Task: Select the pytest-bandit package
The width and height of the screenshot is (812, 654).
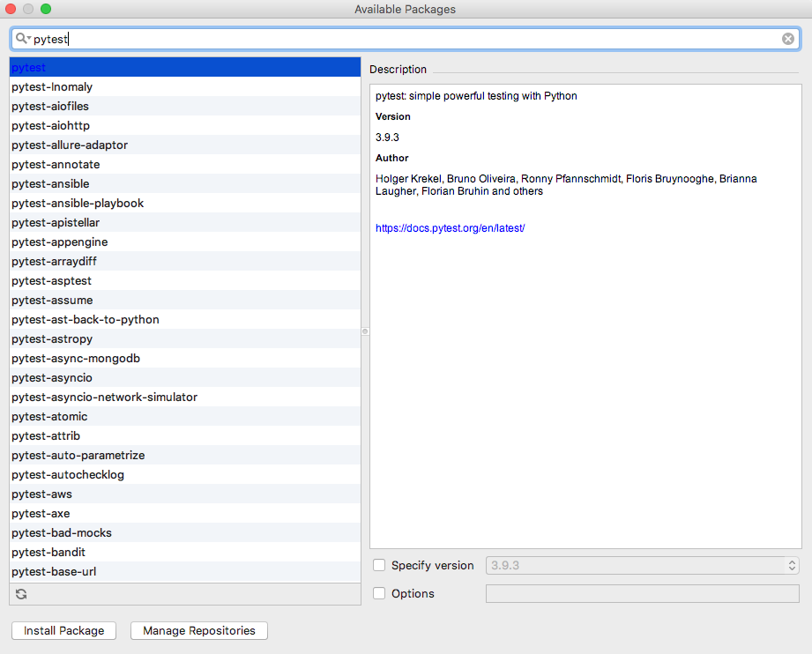Action: 185,553
